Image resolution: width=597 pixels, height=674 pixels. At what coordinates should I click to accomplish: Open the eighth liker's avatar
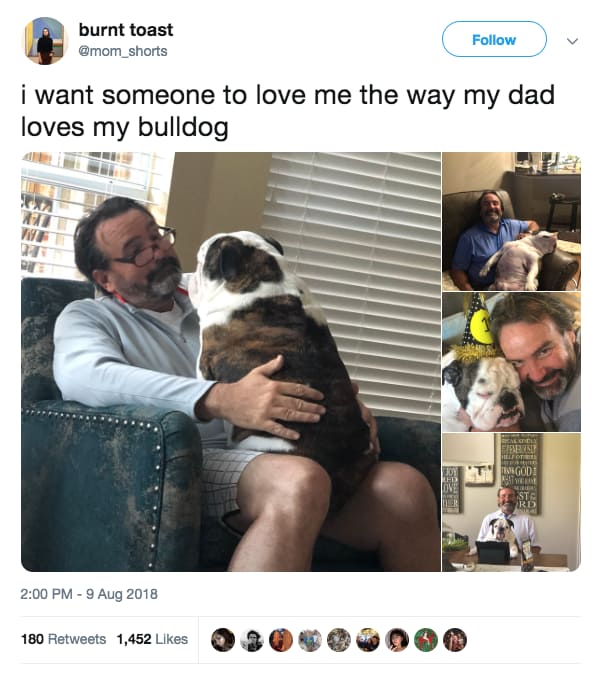(x=426, y=640)
